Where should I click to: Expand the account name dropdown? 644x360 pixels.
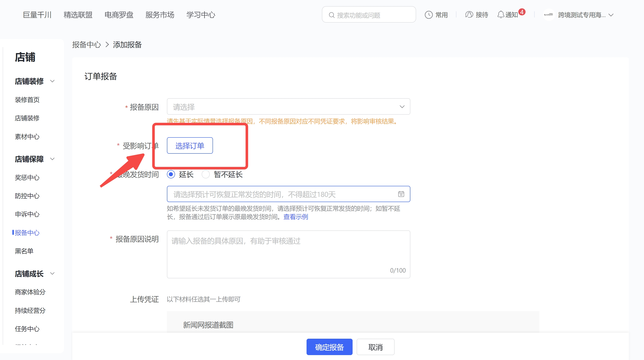pos(611,15)
